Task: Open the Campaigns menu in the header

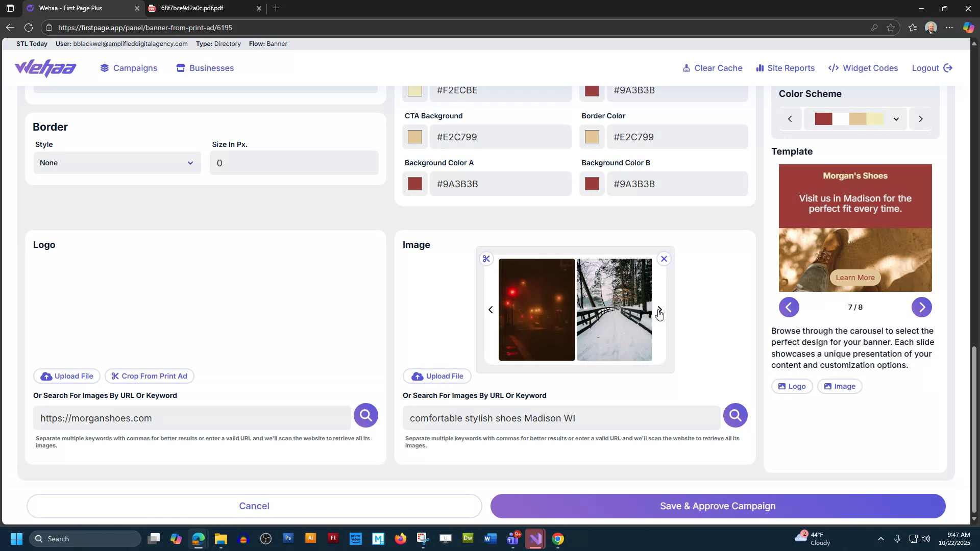Action: point(128,68)
